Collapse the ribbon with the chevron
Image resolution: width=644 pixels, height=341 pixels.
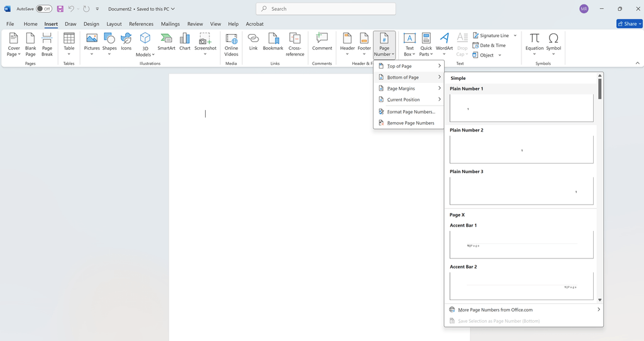638,63
